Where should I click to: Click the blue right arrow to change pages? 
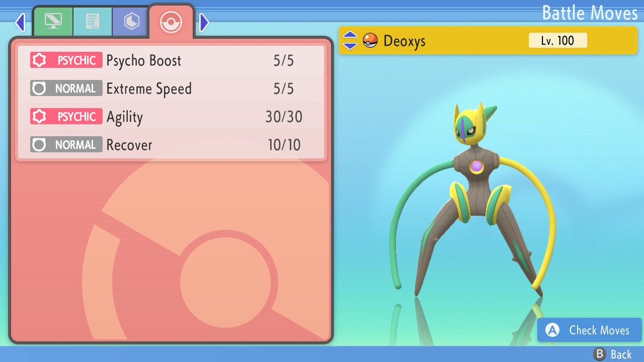click(x=203, y=22)
